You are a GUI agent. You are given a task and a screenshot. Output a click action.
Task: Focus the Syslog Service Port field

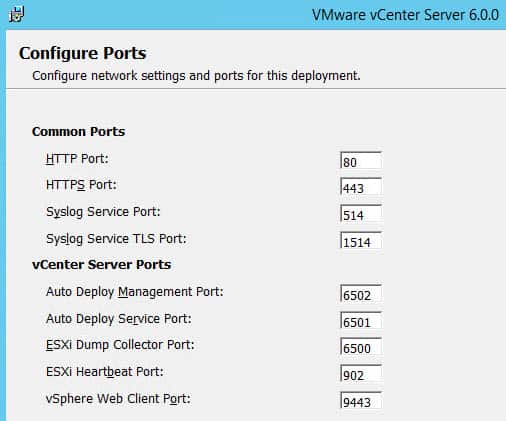click(361, 214)
